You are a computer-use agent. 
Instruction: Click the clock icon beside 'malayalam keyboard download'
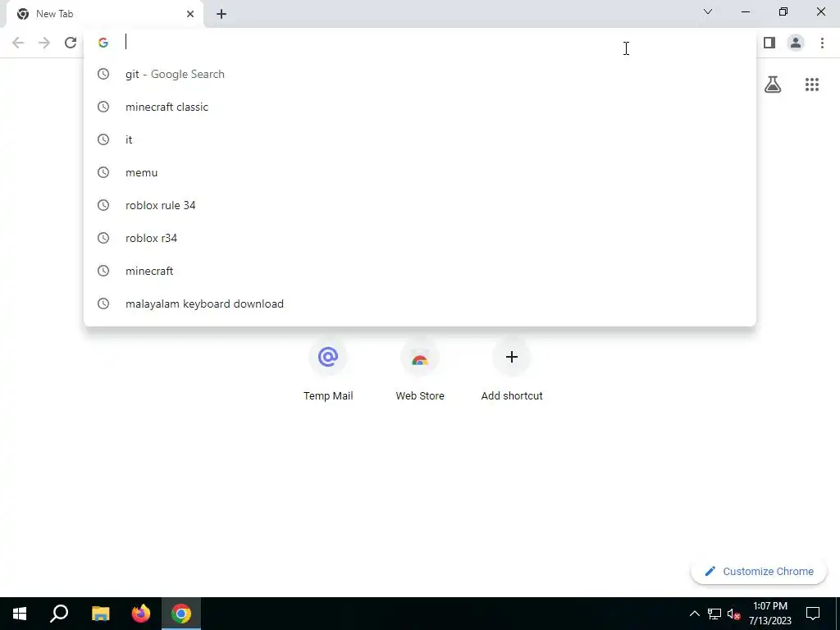[103, 304]
